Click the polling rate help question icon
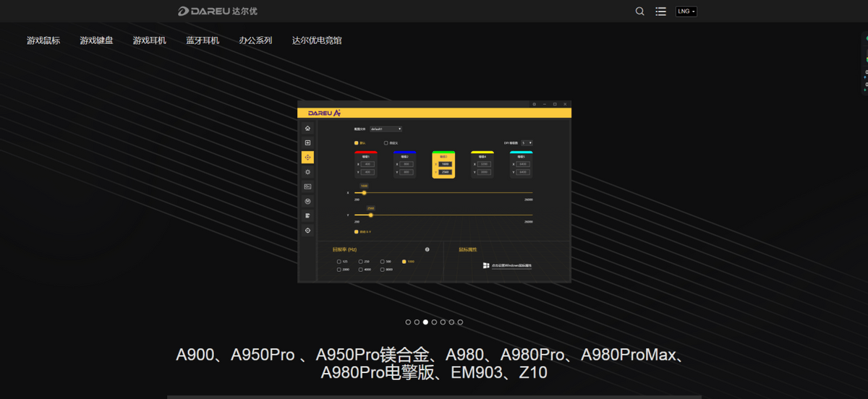This screenshot has width=868, height=399. tap(427, 249)
